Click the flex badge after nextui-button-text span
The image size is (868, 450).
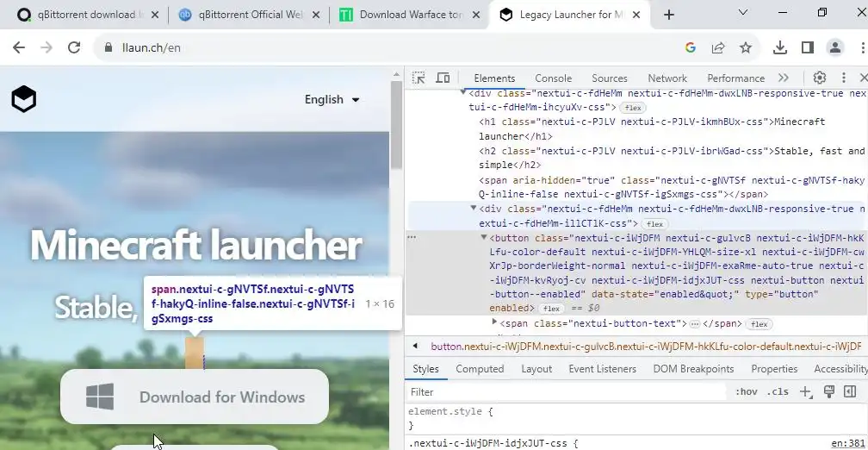(759, 324)
